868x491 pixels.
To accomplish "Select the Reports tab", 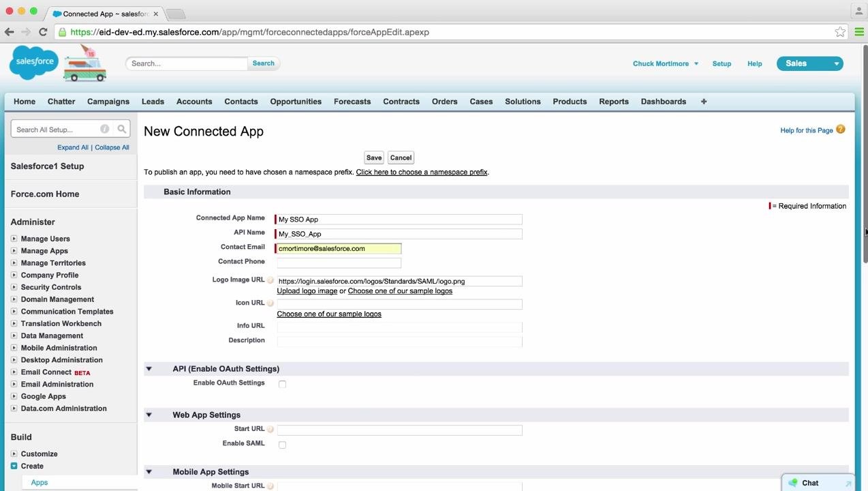I will (x=614, y=102).
